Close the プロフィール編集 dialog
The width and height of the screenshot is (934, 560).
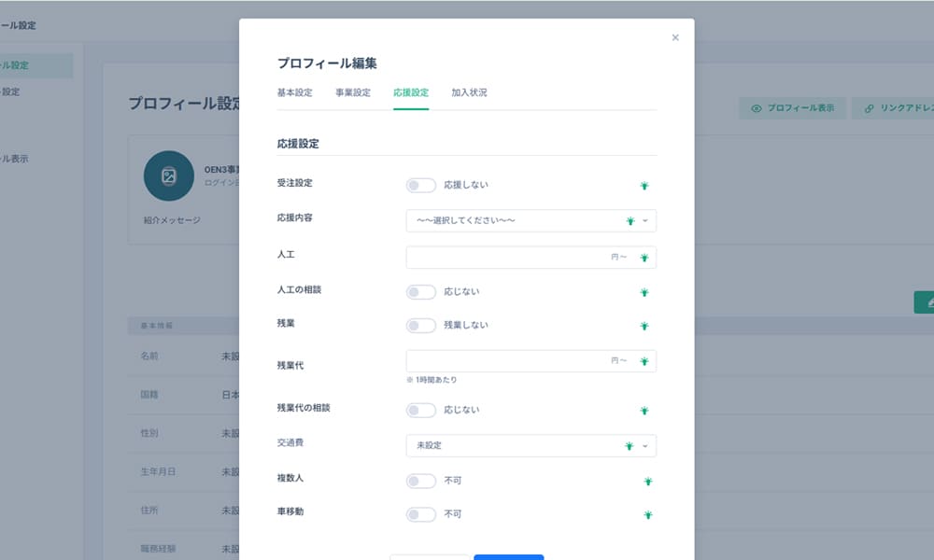[675, 38]
